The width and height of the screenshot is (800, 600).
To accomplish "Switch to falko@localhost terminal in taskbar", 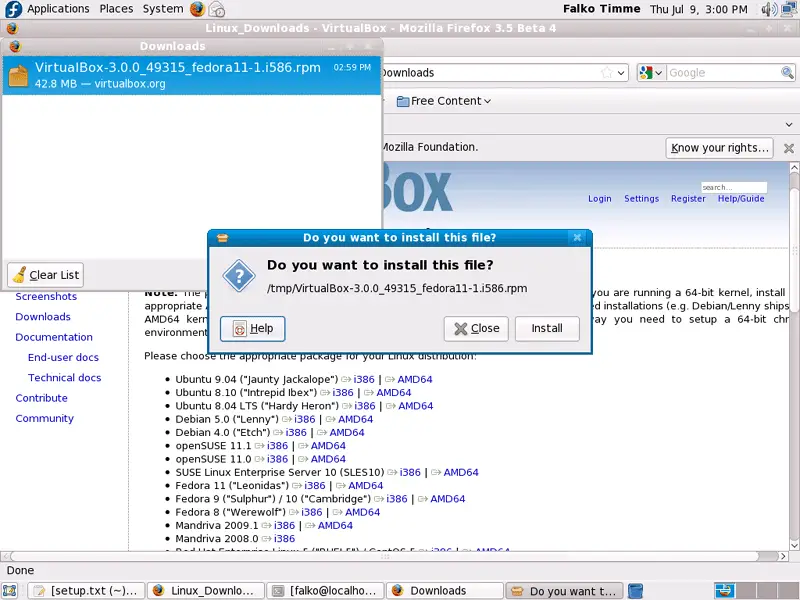I will (x=325, y=591).
